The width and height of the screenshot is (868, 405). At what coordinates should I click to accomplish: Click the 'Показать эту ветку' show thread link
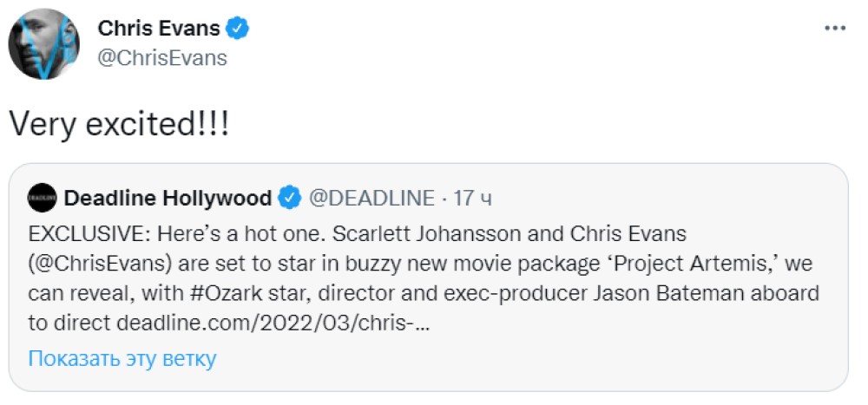(x=122, y=358)
